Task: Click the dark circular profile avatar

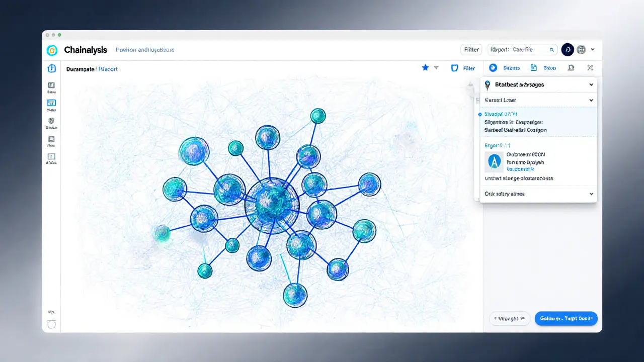Action: point(568,49)
